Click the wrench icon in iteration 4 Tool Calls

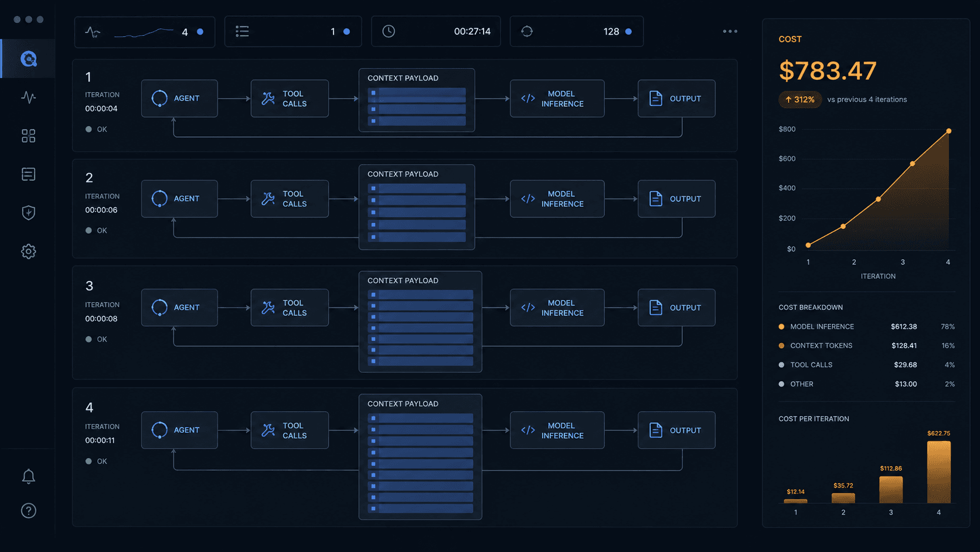[x=268, y=430]
